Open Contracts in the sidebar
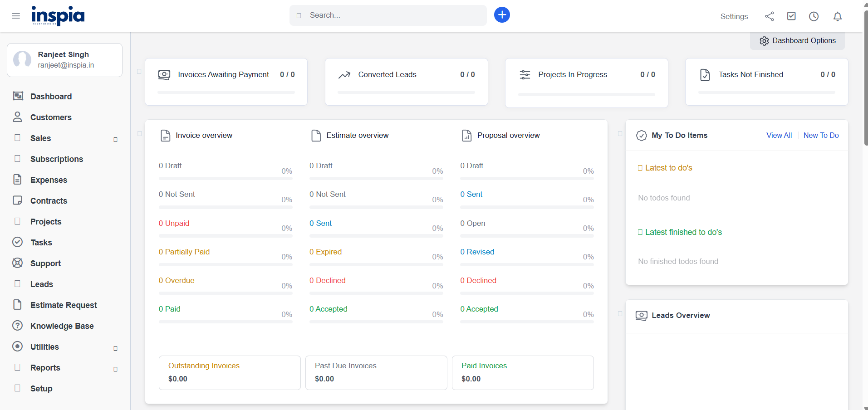This screenshot has height=410, width=868. point(49,201)
